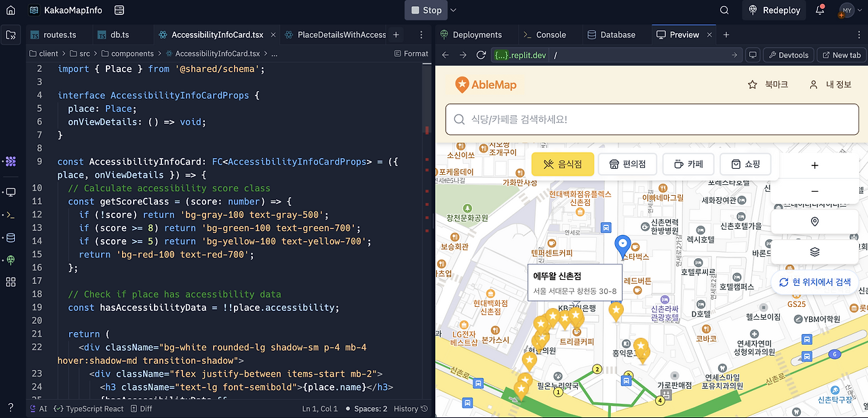Open 북마크 in AbleMap header
Screen dimensions: 868x418
pos(768,85)
